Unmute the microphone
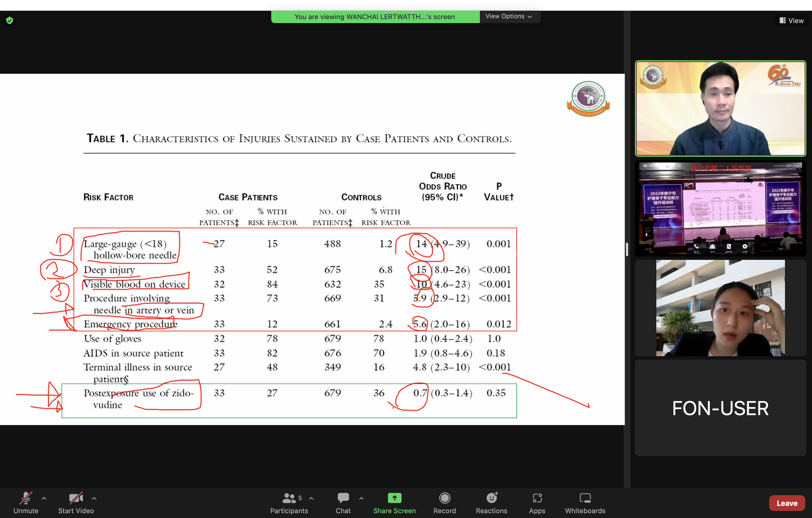The width and height of the screenshot is (812, 518). [x=26, y=502]
